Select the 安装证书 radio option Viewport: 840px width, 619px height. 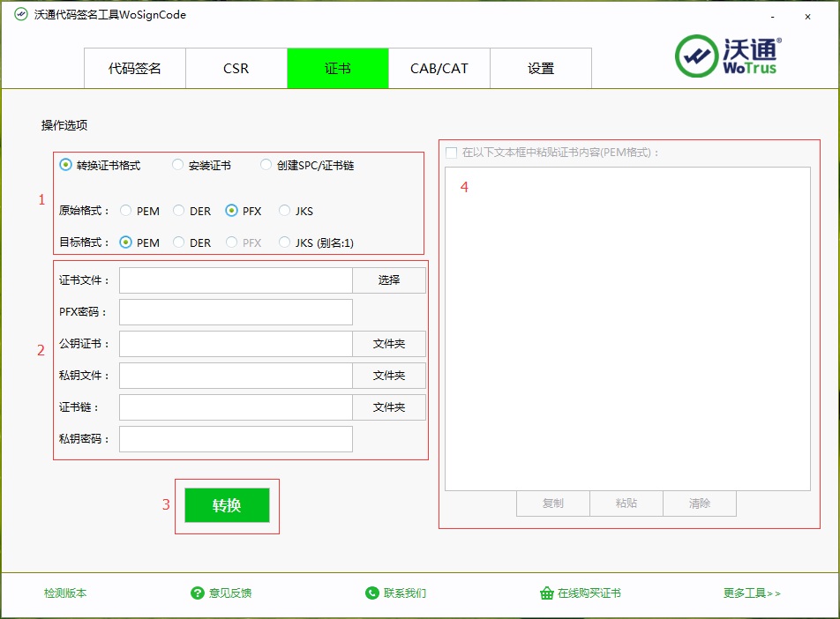(178, 165)
